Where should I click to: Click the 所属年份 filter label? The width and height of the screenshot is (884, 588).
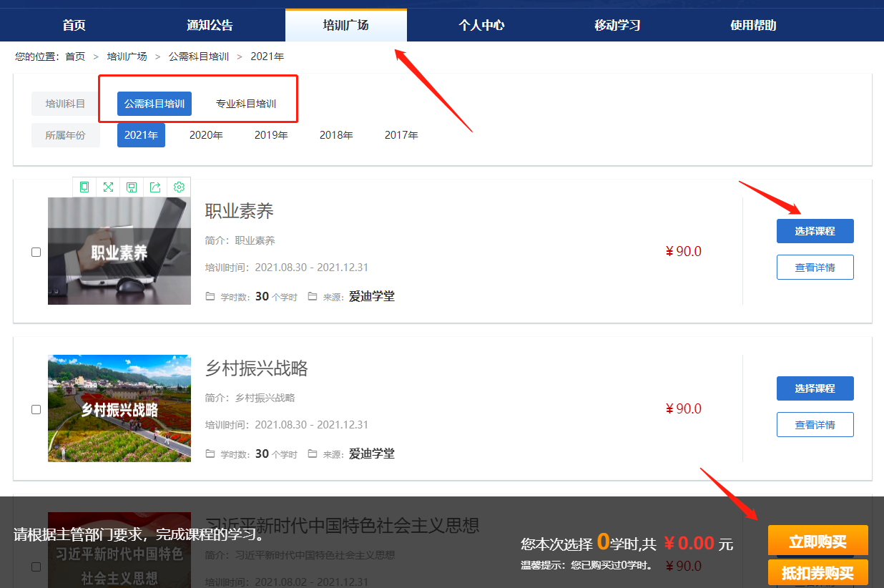(x=65, y=135)
